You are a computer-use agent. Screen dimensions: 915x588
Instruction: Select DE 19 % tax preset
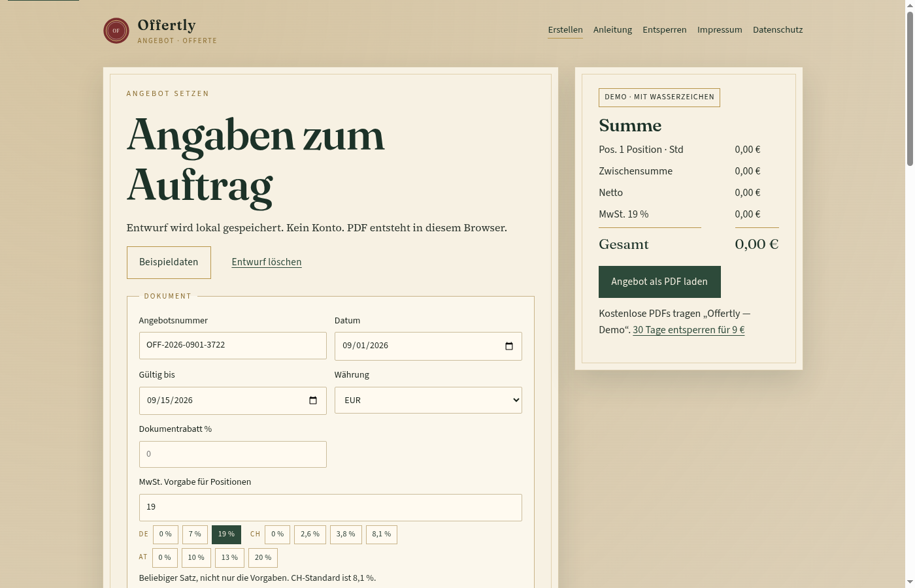[x=226, y=534]
